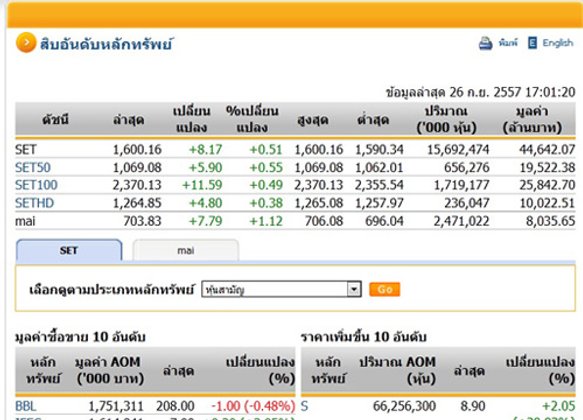Click the mai percent change +1.12

[266, 221]
